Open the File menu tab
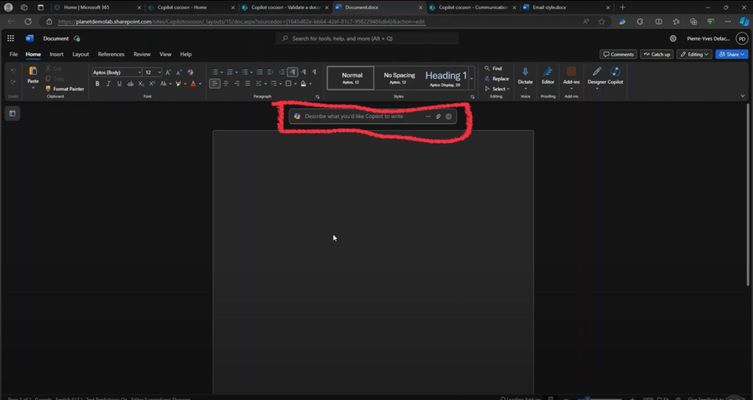Viewport: 753px width, 400px height. (13, 54)
